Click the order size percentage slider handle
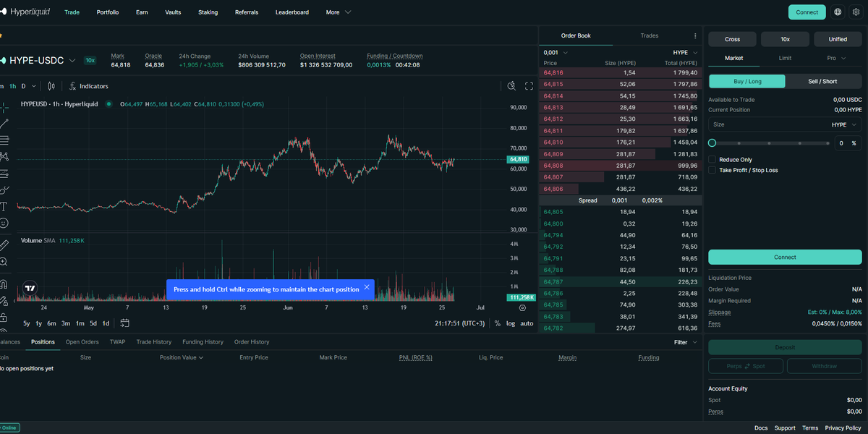868x434 pixels. (712, 143)
